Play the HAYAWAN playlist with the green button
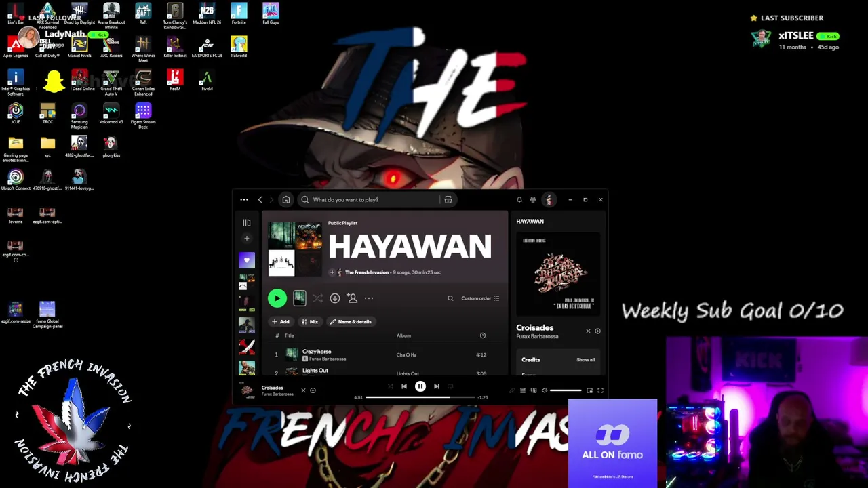 pos(277,298)
